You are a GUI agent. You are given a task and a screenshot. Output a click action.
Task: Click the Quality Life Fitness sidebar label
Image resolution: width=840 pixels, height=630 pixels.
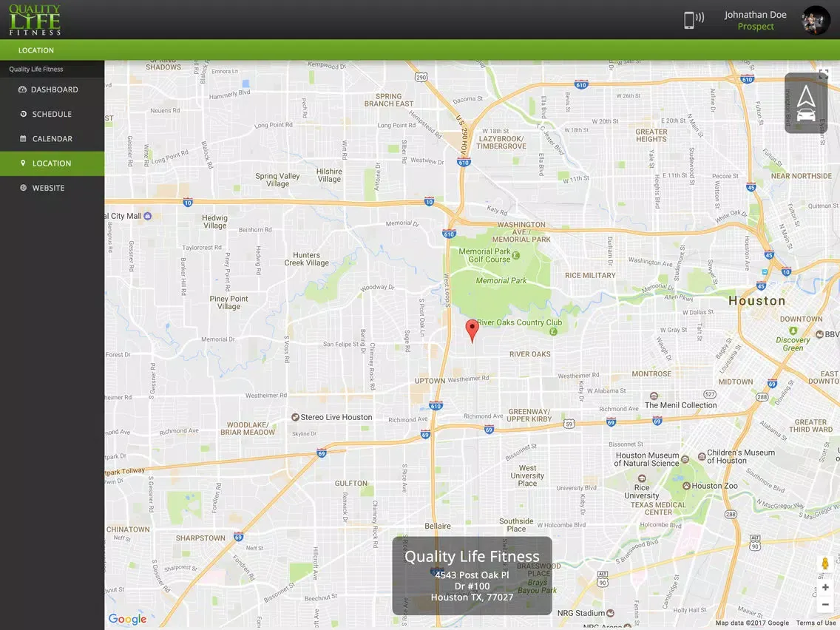(36, 69)
